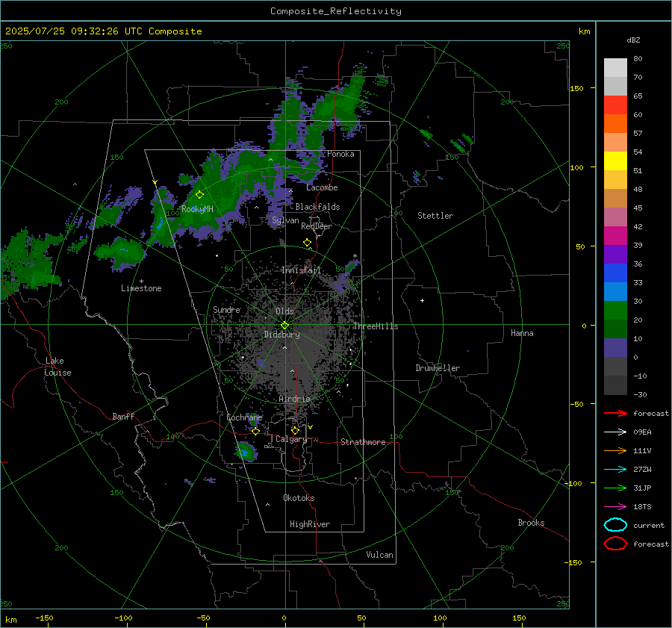
Task: Select the magenta 42 dBZ color swatch
Action: (615, 235)
